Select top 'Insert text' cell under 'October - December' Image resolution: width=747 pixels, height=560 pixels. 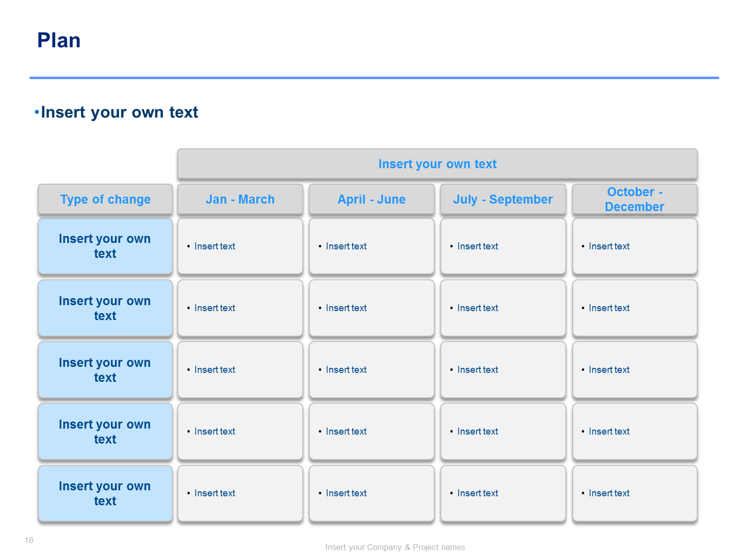[635, 246]
